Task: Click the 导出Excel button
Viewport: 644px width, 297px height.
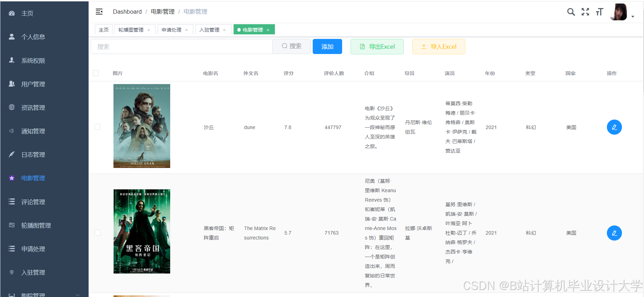Action: coord(377,47)
